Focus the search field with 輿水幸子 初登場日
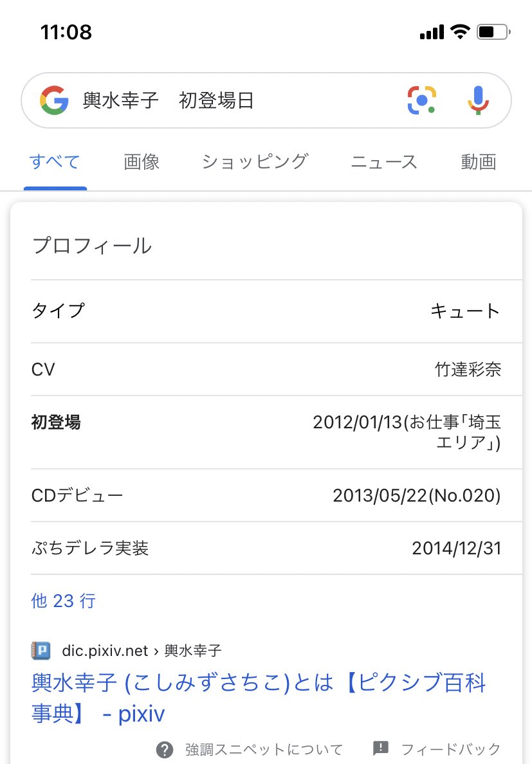 [x=239, y=100]
